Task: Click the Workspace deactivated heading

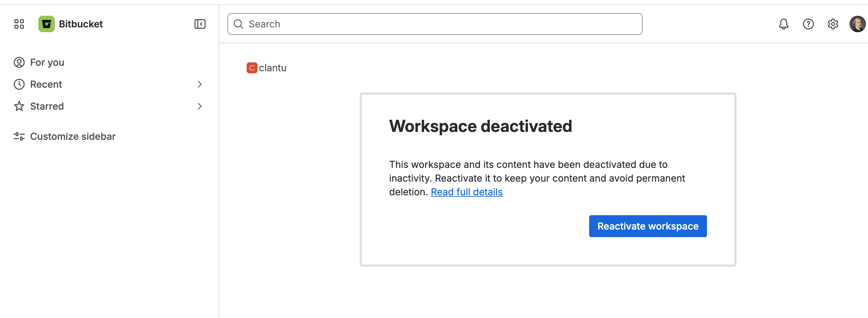Action: click(x=481, y=126)
